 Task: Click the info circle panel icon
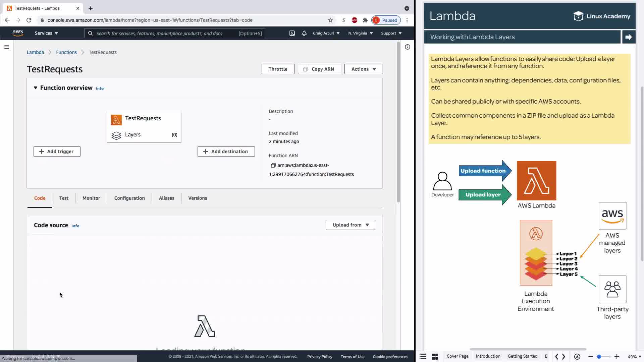(407, 47)
